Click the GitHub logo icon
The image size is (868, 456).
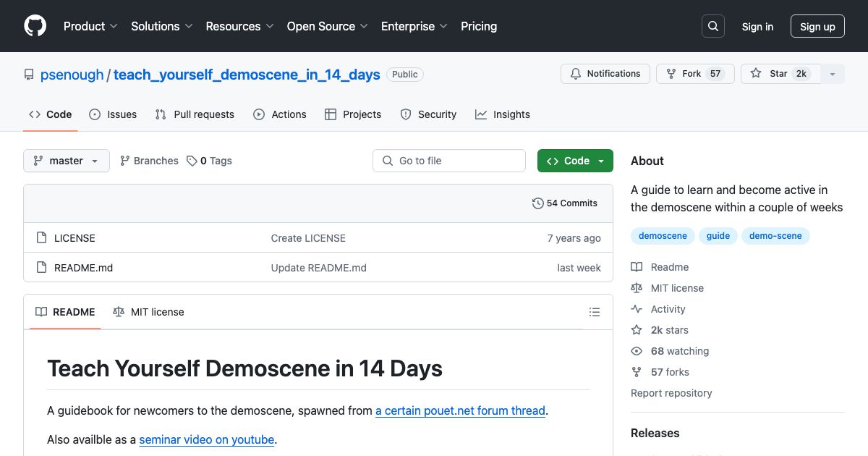(x=35, y=26)
